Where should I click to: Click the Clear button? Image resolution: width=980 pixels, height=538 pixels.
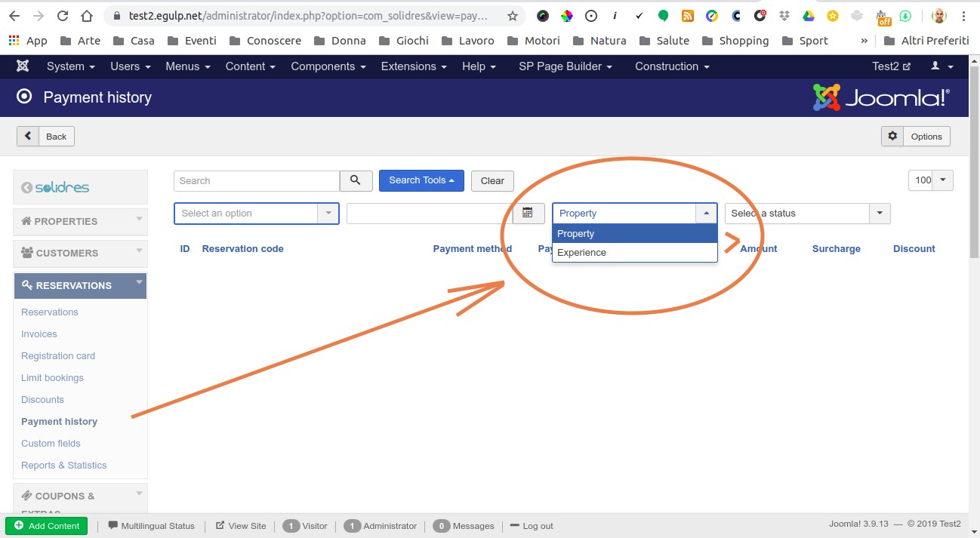pyautogui.click(x=492, y=181)
